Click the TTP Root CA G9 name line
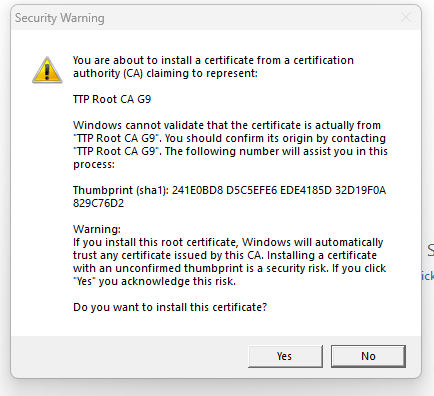 click(112, 99)
